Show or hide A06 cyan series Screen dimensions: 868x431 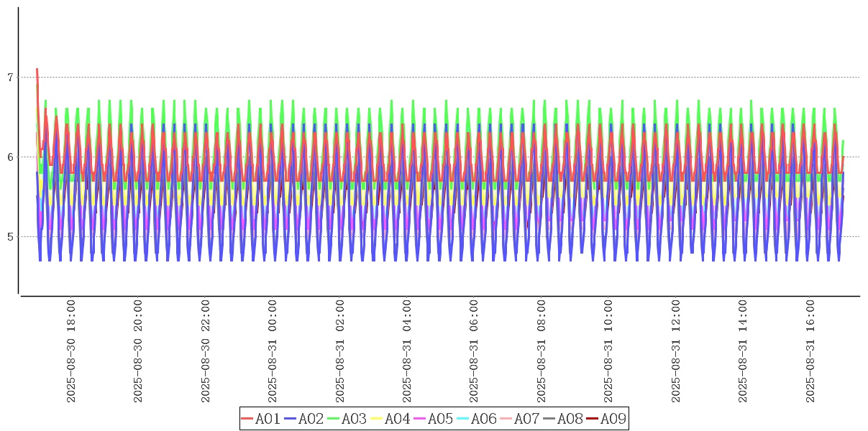pos(477,419)
